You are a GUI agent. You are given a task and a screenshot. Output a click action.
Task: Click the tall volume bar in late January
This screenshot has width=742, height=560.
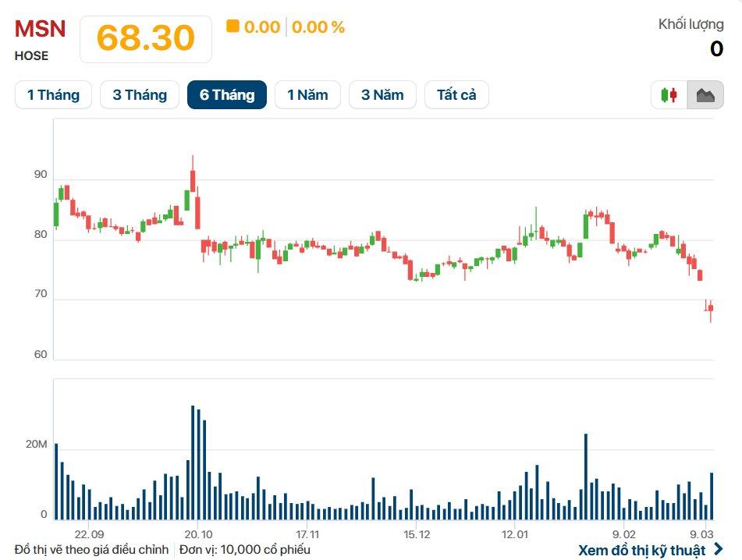coord(586,477)
